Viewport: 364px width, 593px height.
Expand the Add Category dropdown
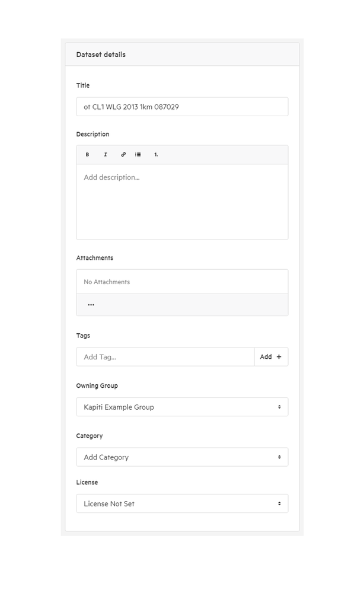(x=182, y=457)
